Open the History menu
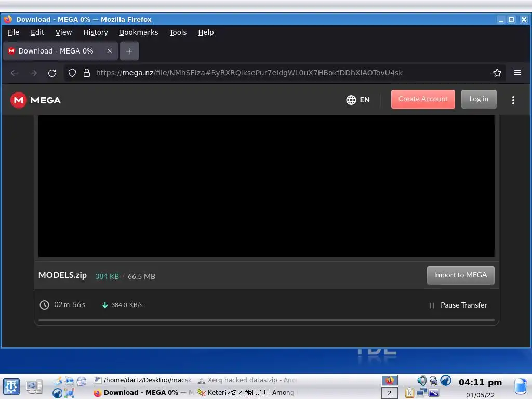The image size is (532, 399). point(96,32)
